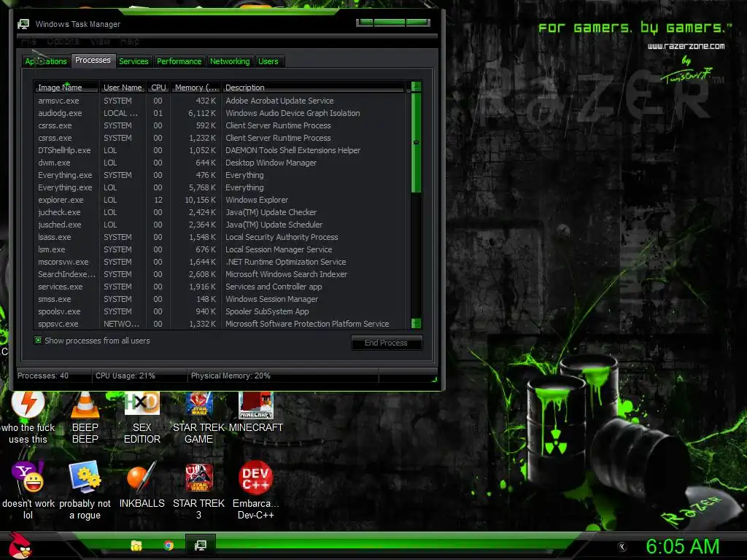The image size is (747, 560).
Task: Click the 10,156 K memory value
Action: pyautogui.click(x=201, y=200)
